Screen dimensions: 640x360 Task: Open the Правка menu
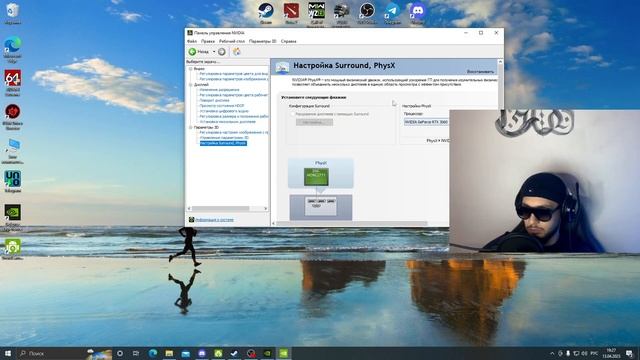pos(208,41)
